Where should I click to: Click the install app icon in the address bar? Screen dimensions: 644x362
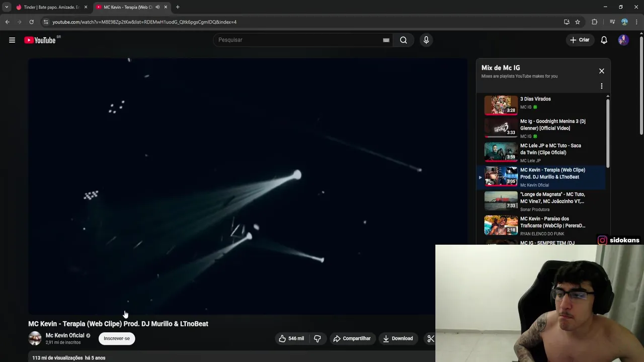tap(567, 22)
